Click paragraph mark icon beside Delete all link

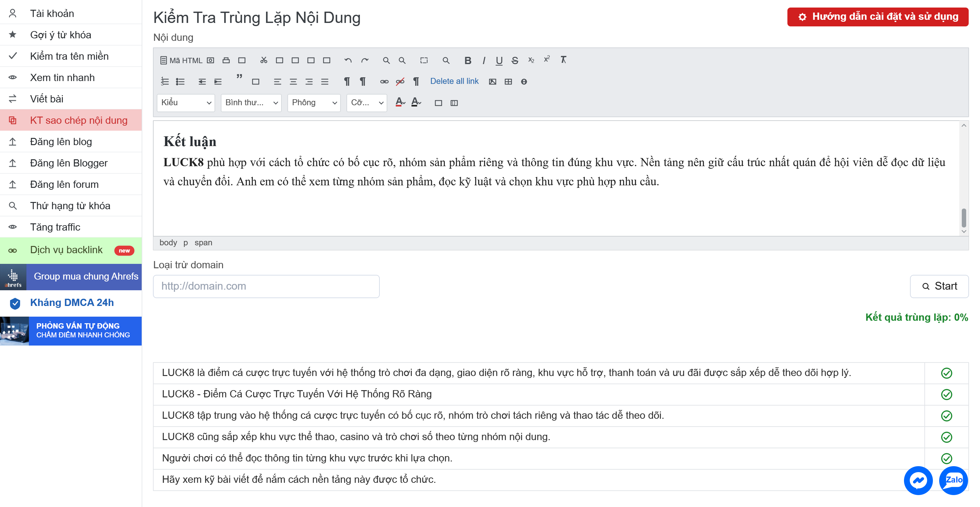tap(416, 81)
